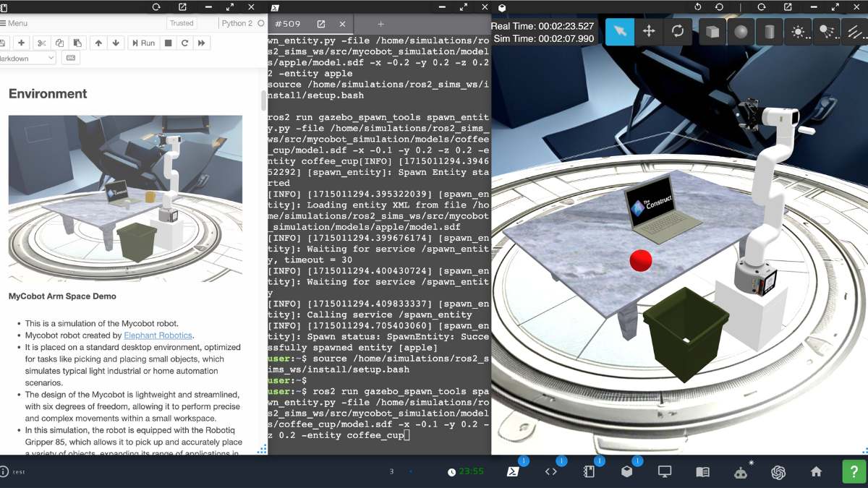Insert a box shape into the simulation

click(x=712, y=32)
